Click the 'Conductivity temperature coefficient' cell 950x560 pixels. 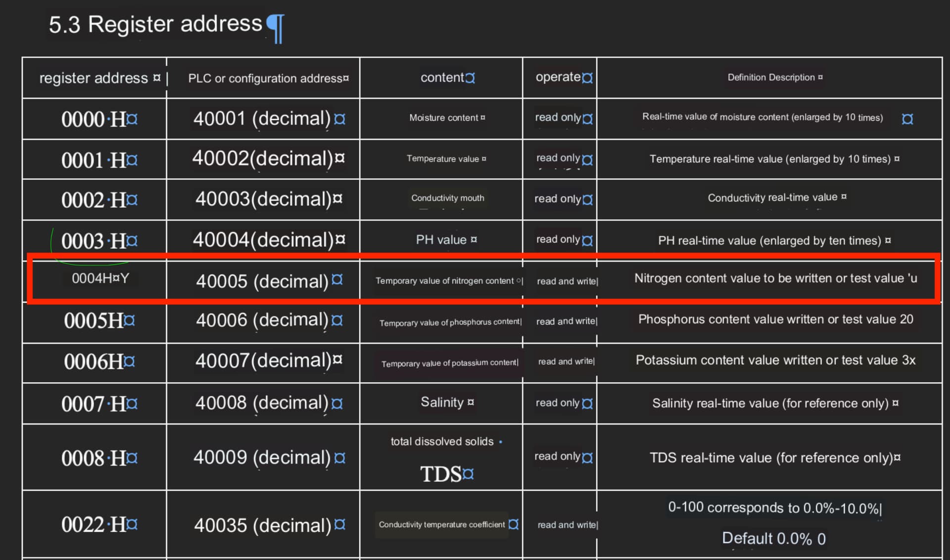[442, 524]
